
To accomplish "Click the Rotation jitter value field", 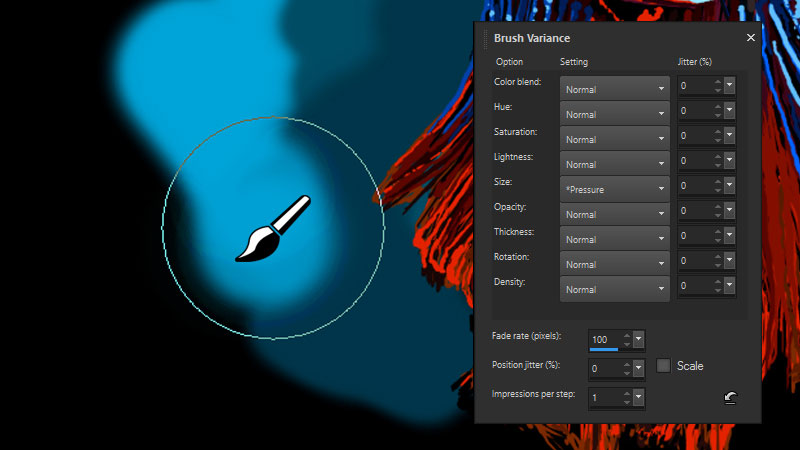I will (x=695, y=261).
